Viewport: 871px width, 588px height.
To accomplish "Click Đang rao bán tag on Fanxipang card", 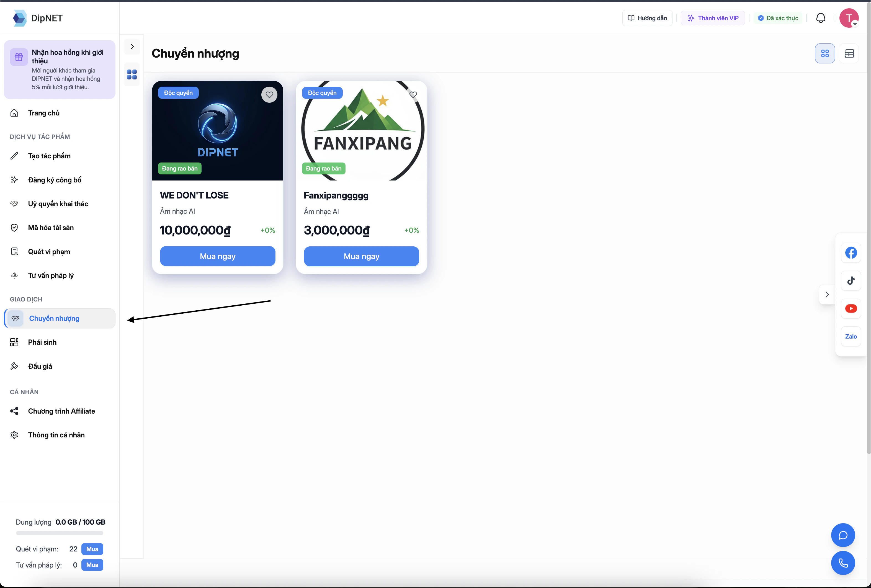I will pos(324,169).
